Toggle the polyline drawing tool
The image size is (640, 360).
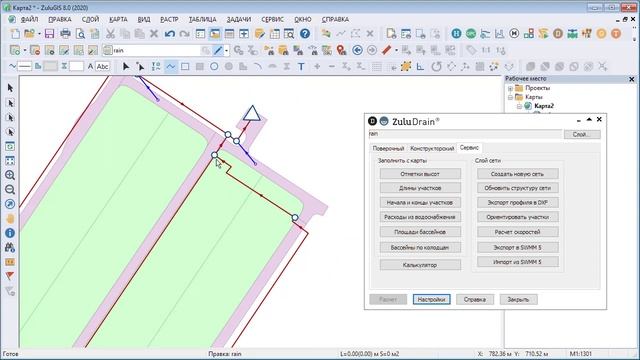point(171,67)
